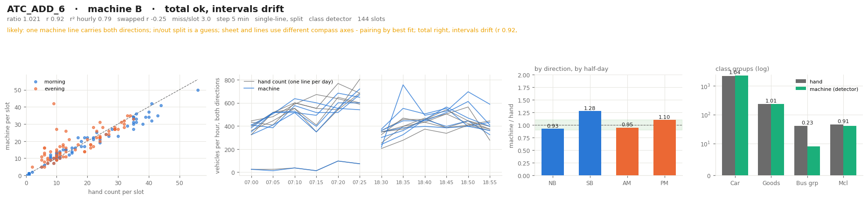Click the Goods category label
Screen dimensions: 868x200
coord(771,183)
